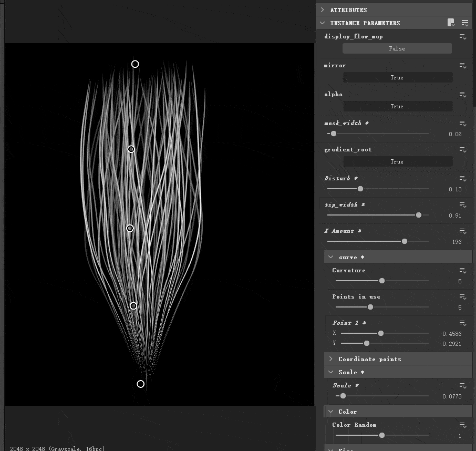Viewport: 476px width, 451px height.
Task: Open Point 1 parameter options icon
Action: (x=463, y=323)
